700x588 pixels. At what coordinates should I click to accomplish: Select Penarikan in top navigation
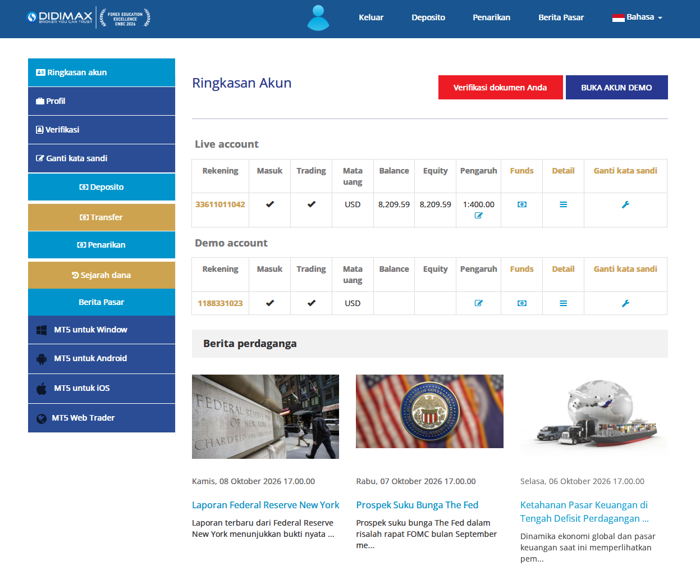pos(492,17)
